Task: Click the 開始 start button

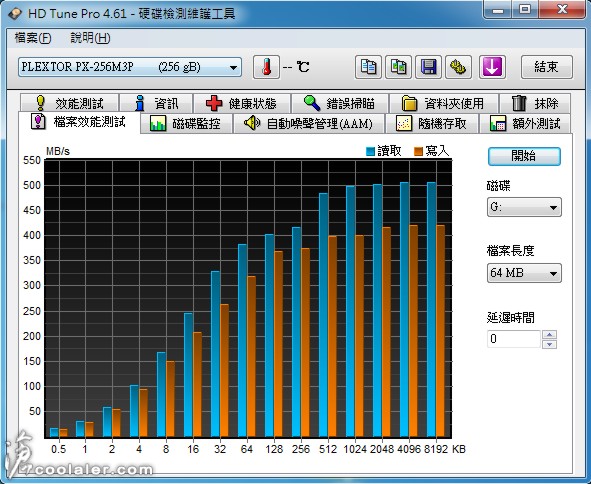Action: [x=524, y=156]
